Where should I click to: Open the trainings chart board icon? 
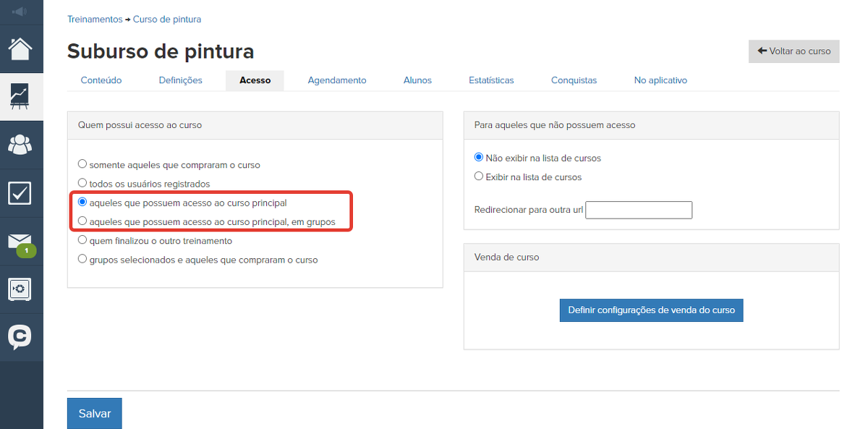tap(20, 96)
